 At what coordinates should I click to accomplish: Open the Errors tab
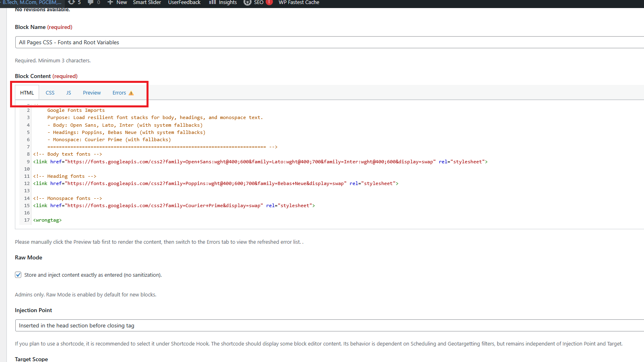click(x=119, y=93)
